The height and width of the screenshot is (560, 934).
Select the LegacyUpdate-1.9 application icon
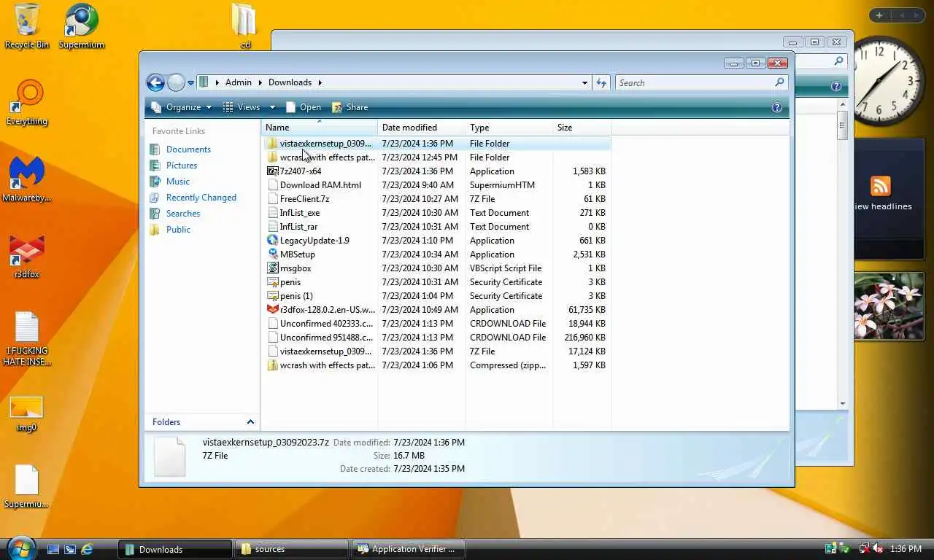272,241
